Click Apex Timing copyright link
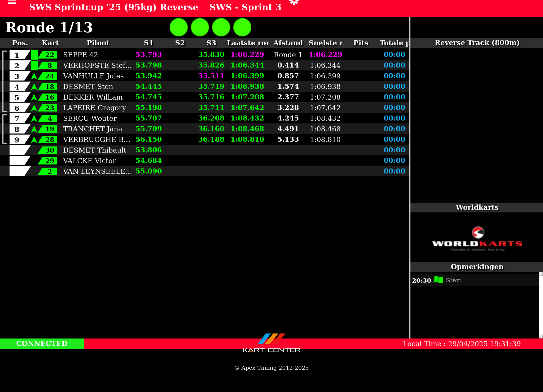Image resolution: width=543 pixels, height=392 pixels. [271, 368]
